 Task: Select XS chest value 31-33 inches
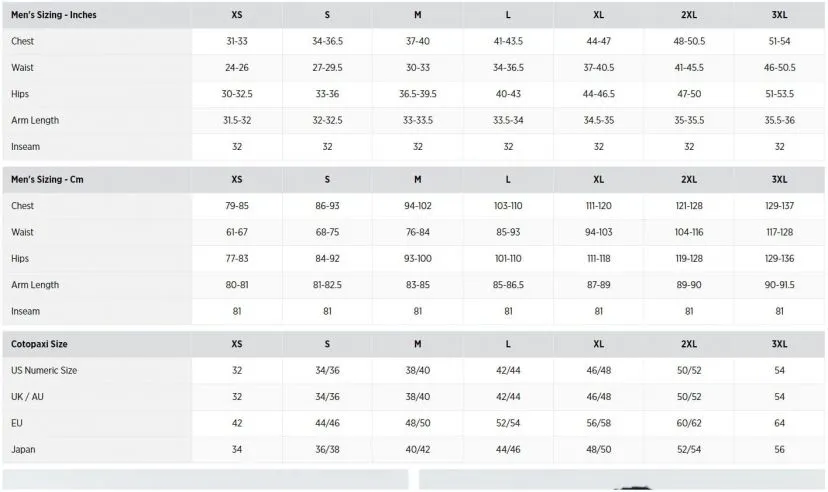[x=237, y=41]
